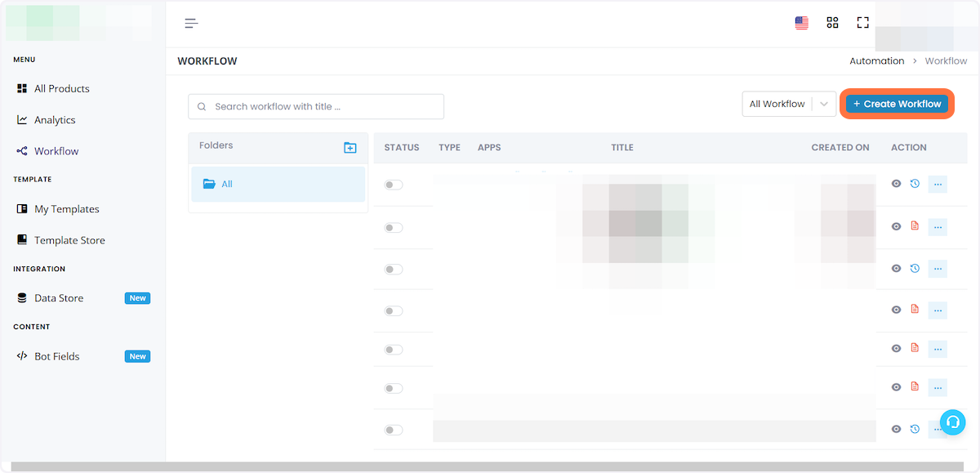980x473 pixels.
Task: Click the New badge beside Bot Fields
Action: (137, 356)
